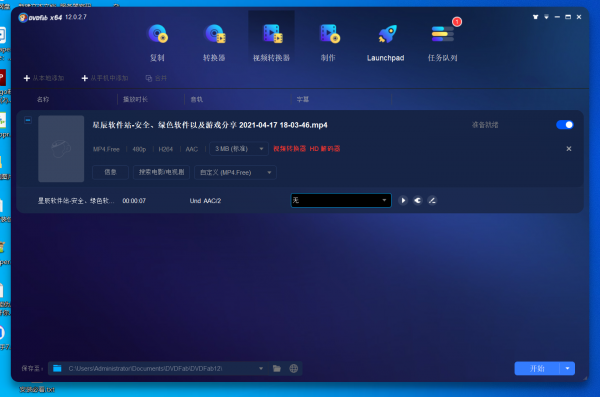This screenshot has width=600, height=397.
Task: Open the 复制 (Copy) module
Action: coord(157,42)
